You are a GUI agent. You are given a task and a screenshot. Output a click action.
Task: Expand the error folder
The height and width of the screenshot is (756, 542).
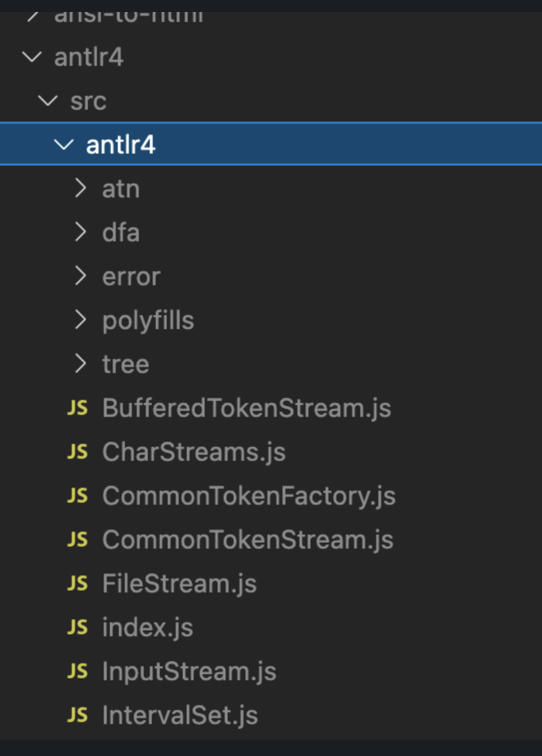coord(81,276)
